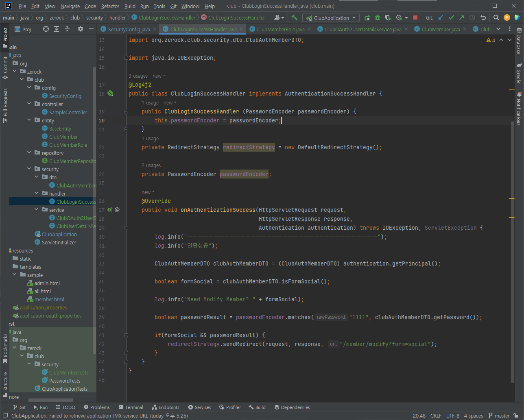Select member.html in templates

coord(49,299)
